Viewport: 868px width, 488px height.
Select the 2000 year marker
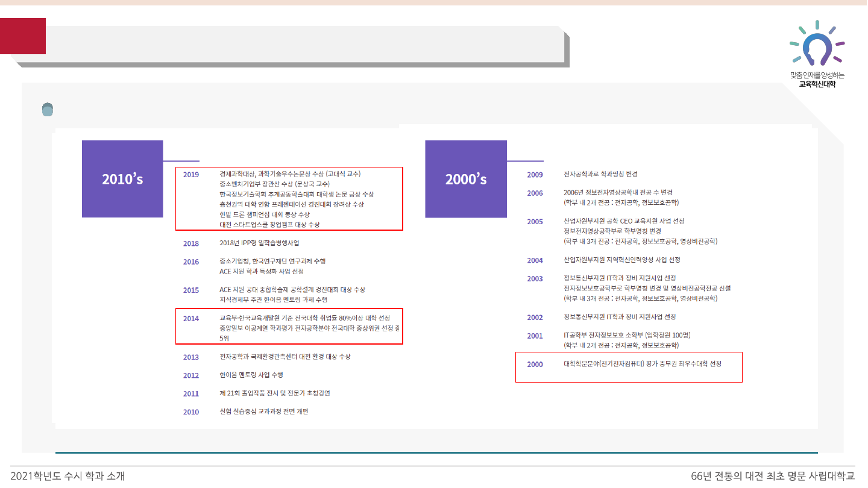click(535, 364)
